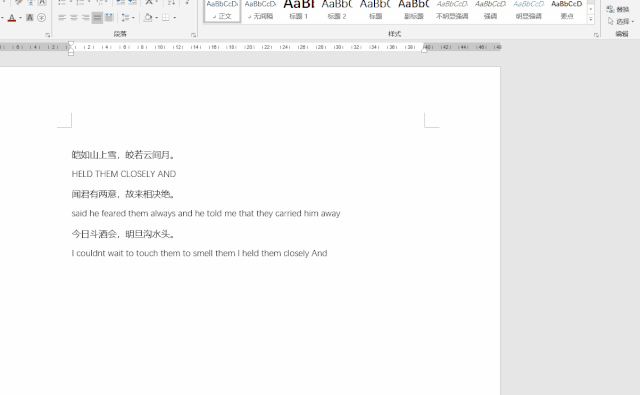The image size is (640, 395).
Task: Click the line starting 皑如山上雪
Action: point(124,155)
